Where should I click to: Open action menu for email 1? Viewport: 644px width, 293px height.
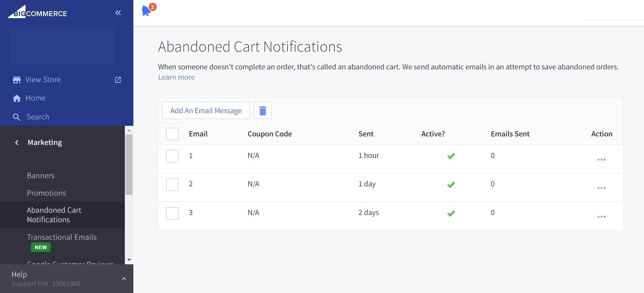(601, 160)
